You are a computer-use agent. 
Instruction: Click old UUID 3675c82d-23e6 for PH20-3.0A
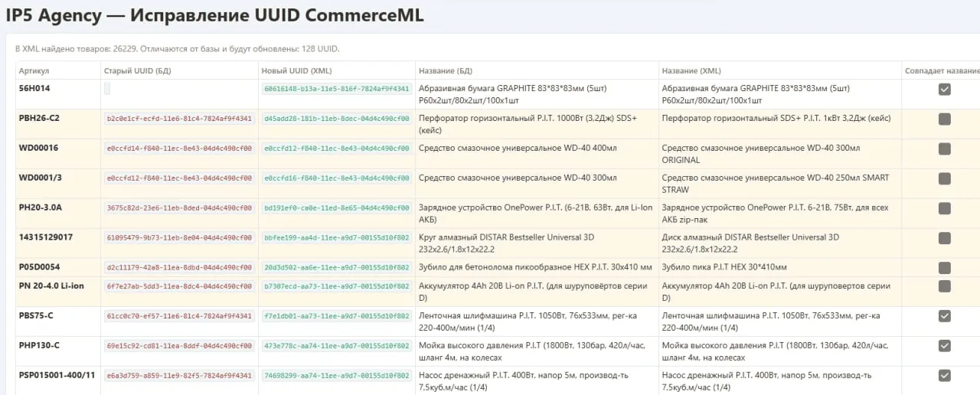179,208
